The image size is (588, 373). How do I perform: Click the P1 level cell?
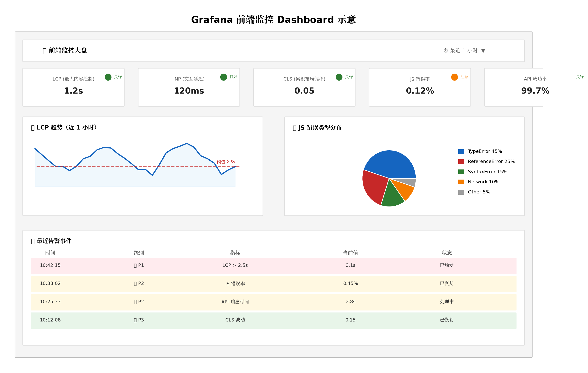click(139, 265)
